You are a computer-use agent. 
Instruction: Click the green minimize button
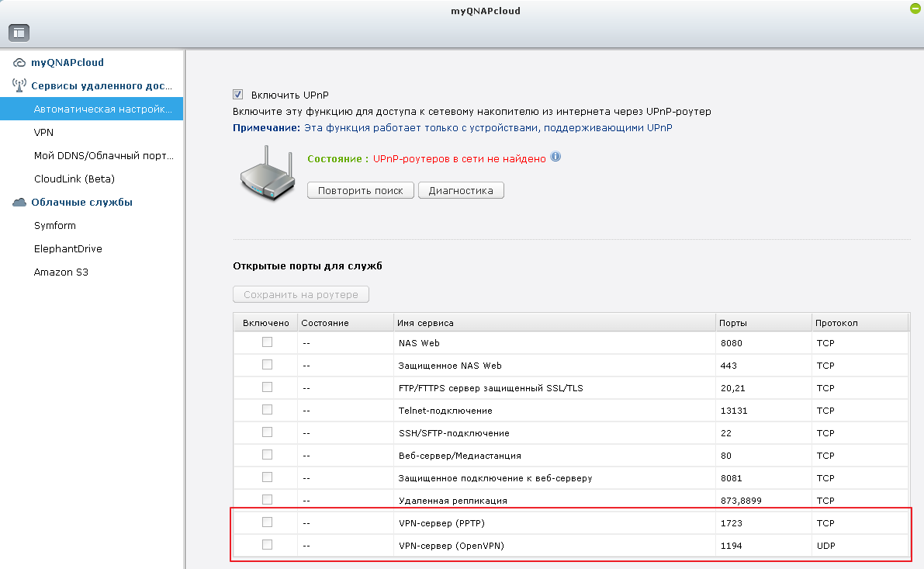[915, 9]
